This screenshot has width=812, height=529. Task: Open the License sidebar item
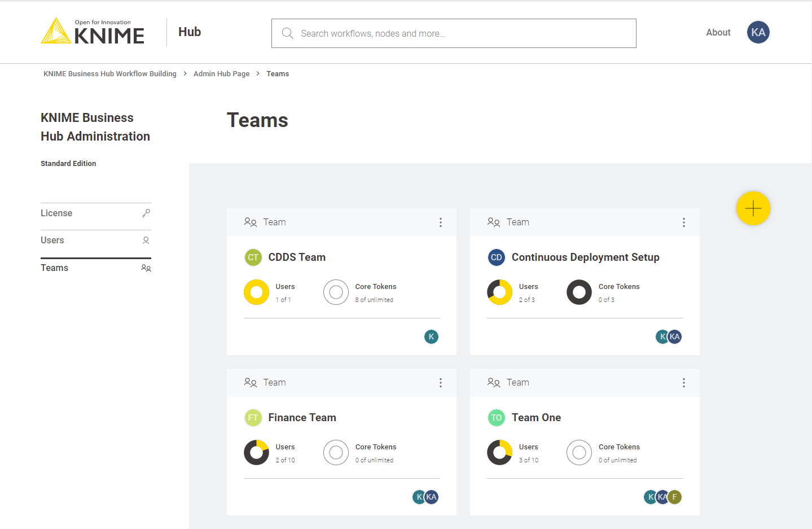click(96, 213)
